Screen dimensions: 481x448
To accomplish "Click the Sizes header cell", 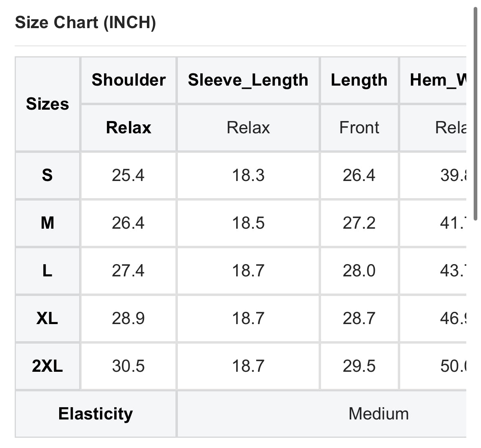I will tap(47, 104).
